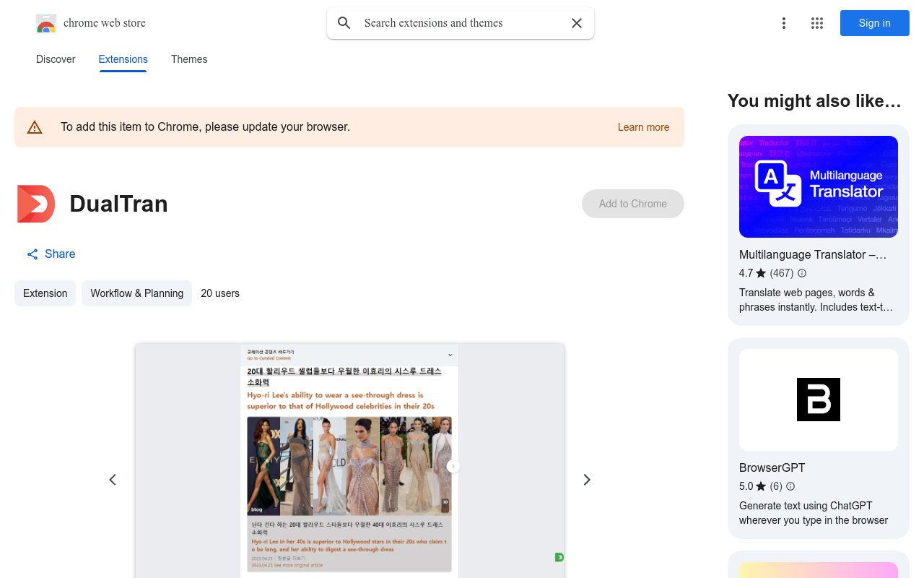Click the You might also like heading

tap(814, 101)
